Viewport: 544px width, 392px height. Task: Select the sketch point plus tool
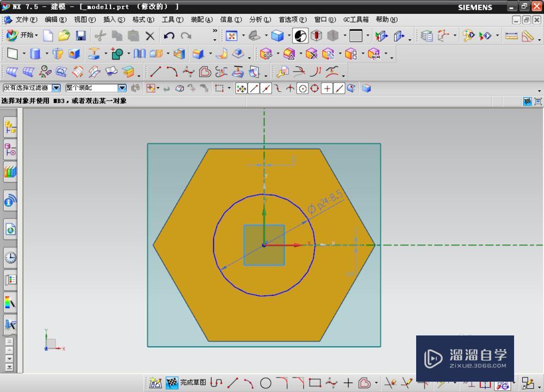tap(348, 383)
